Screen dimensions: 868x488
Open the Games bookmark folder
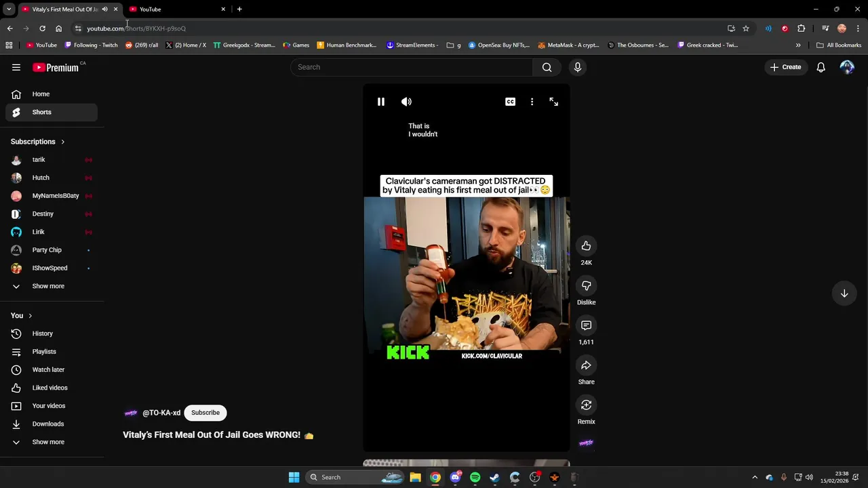click(296, 45)
